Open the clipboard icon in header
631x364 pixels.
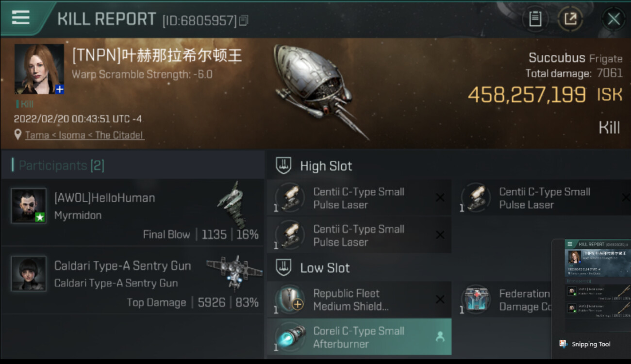pyautogui.click(x=535, y=19)
